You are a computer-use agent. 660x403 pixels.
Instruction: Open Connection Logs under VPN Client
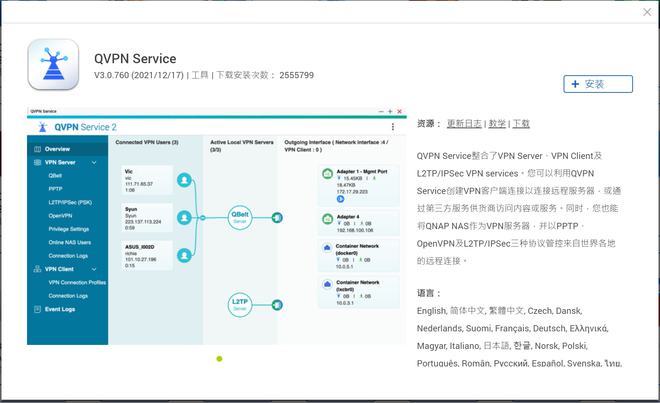68,296
